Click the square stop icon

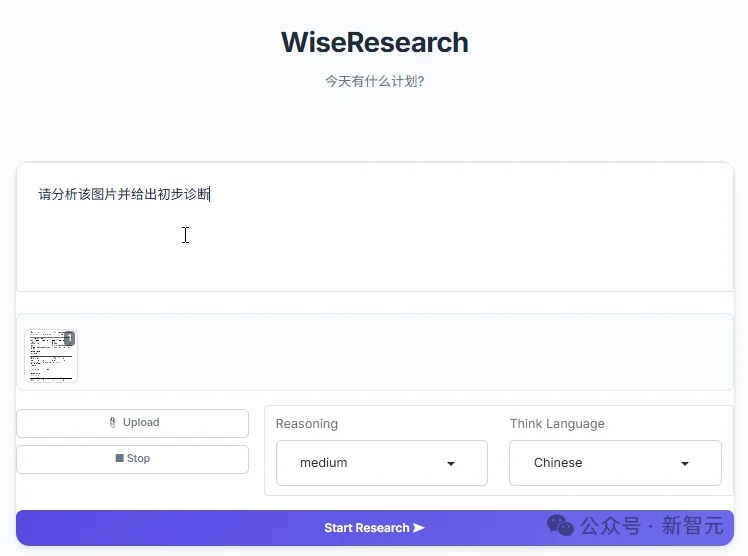coord(120,459)
